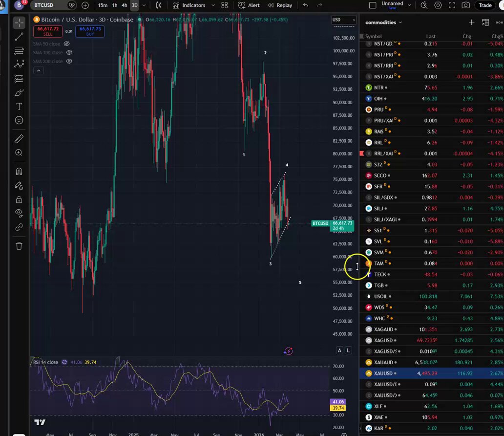Viewport: 504px width, 436px height.
Task: Open the commodities watchlist dropdown
Action: 383,22
